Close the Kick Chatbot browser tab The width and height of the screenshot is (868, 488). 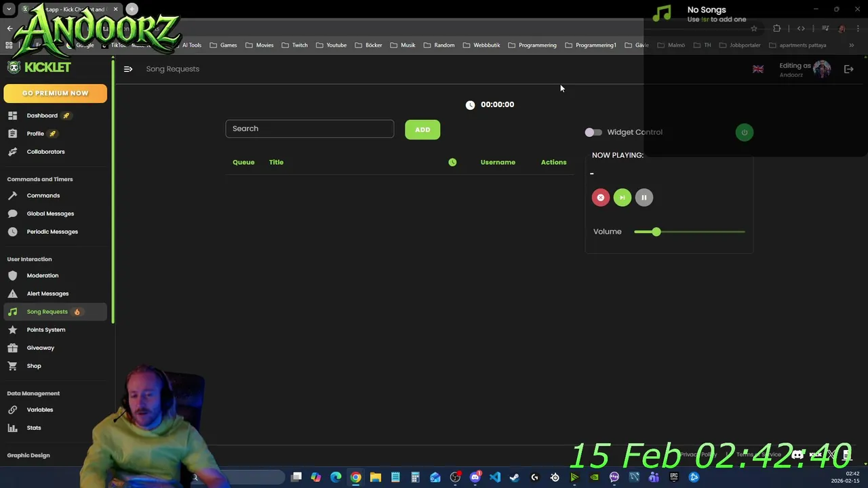point(115,9)
